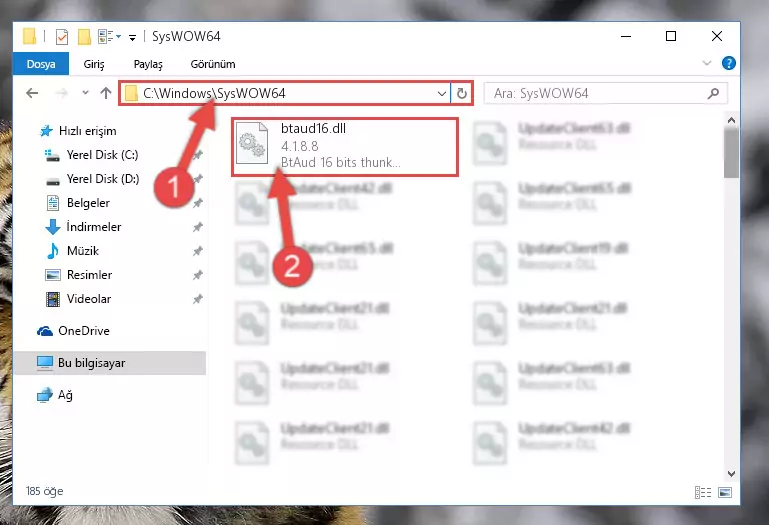Open Yerel Disk (C:) in sidebar
The height and width of the screenshot is (525, 769).
pos(91,155)
